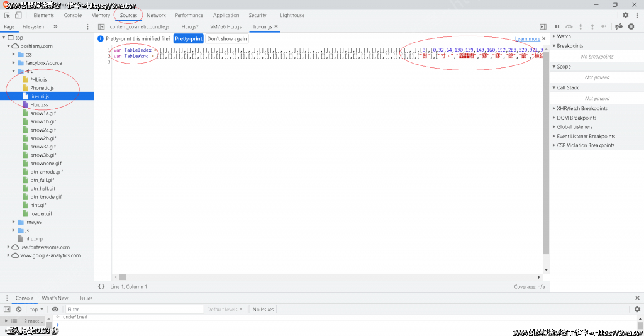Click the pretty-print braces icon in status bar
644x336 pixels.
pyautogui.click(x=101, y=287)
